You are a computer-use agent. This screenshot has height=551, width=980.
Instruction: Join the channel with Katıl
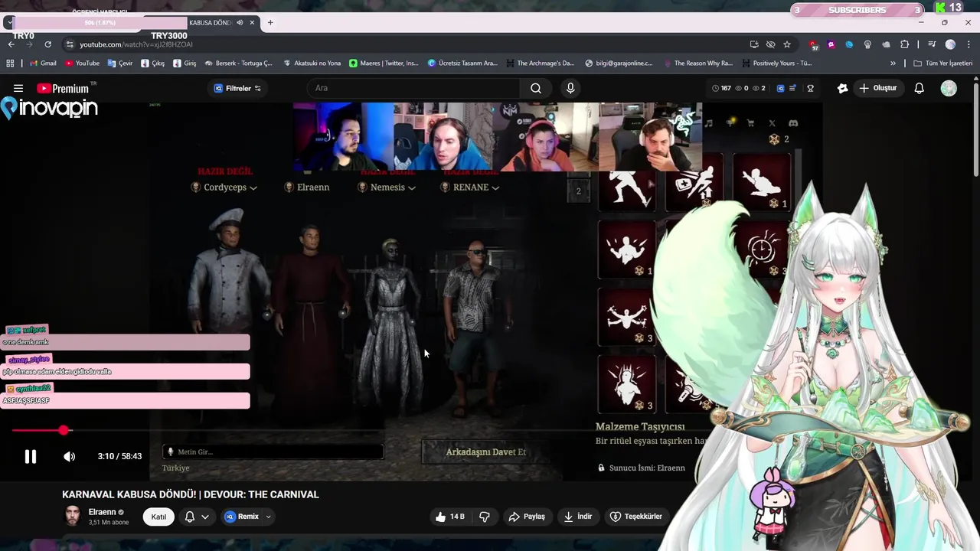click(x=158, y=517)
